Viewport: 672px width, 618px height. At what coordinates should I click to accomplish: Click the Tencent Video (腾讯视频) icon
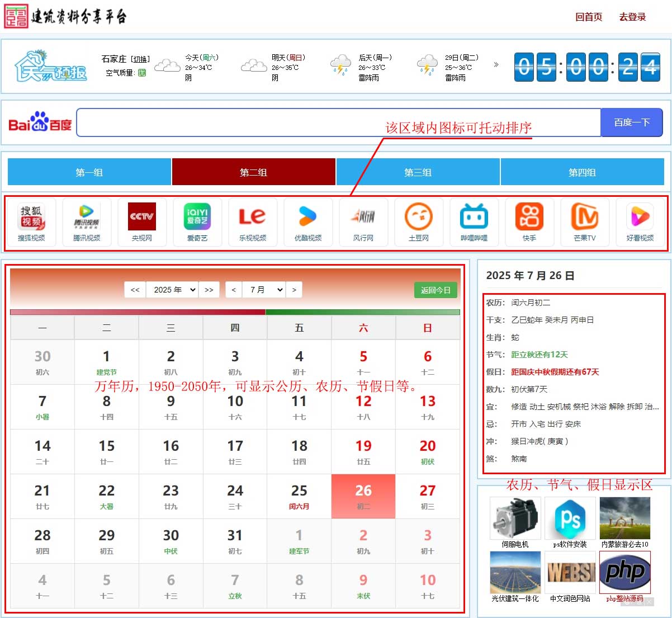coord(87,222)
